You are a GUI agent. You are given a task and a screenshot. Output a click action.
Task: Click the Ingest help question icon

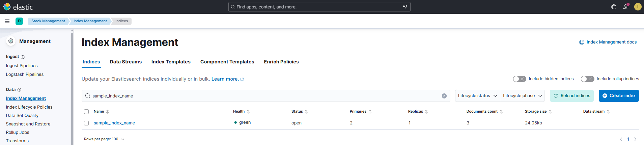(23, 57)
